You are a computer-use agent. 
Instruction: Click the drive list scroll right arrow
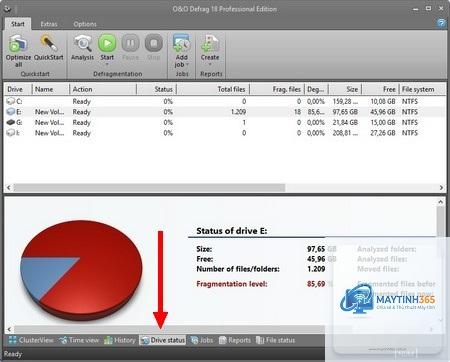pyautogui.click(x=441, y=188)
